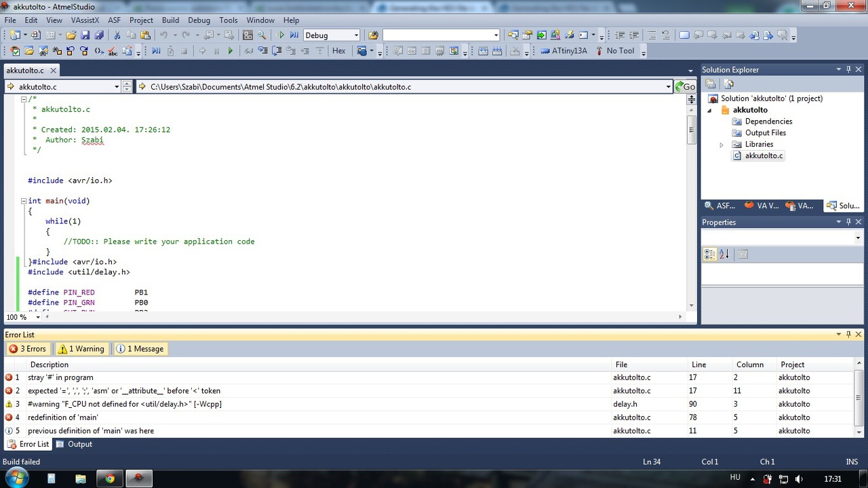Click the Open File folder icon
868x488 pixels.
[x=71, y=35]
